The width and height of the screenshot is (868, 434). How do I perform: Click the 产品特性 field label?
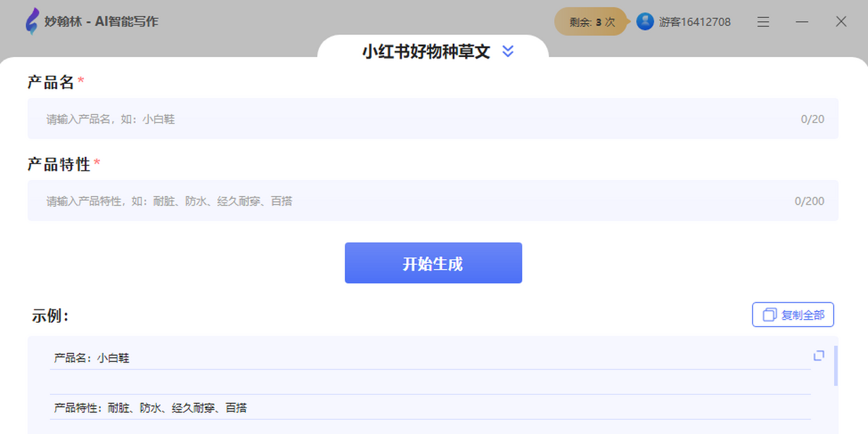(x=59, y=164)
